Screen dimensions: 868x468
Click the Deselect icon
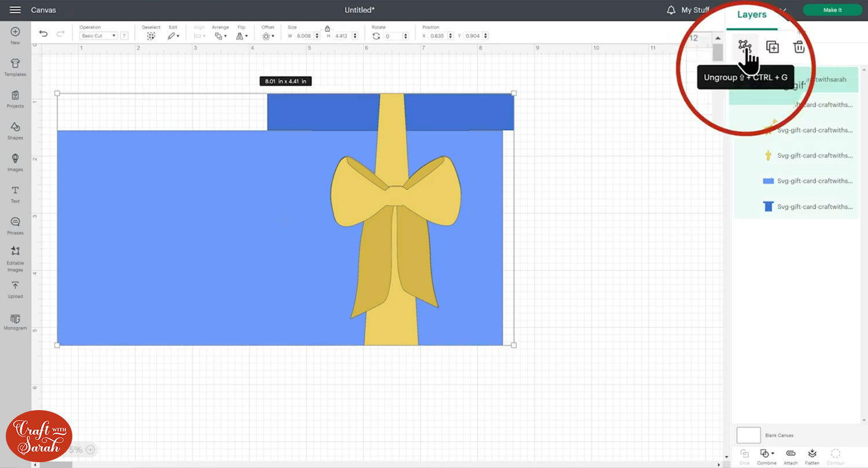[x=151, y=36]
